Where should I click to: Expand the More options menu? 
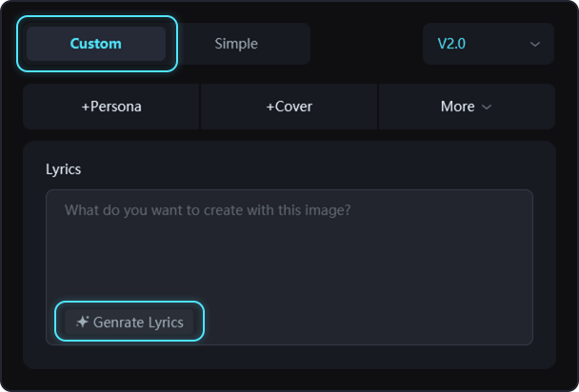tap(467, 107)
